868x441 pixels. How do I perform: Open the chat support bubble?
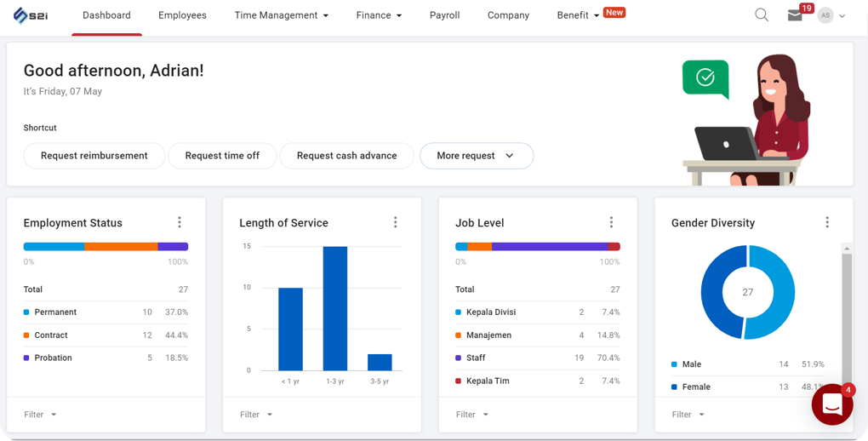point(831,404)
